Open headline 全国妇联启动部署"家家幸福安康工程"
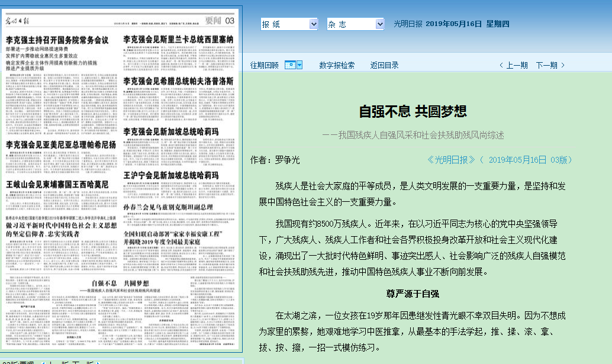This screenshot has width=612, height=364. coord(173,234)
